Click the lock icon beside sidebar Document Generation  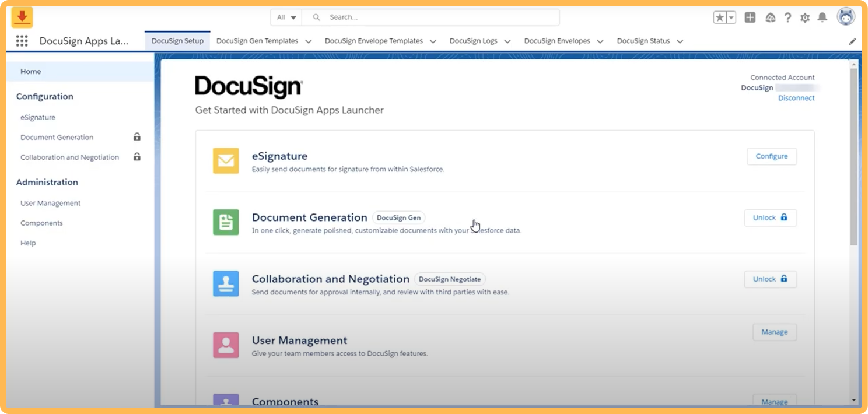pos(137,137)
